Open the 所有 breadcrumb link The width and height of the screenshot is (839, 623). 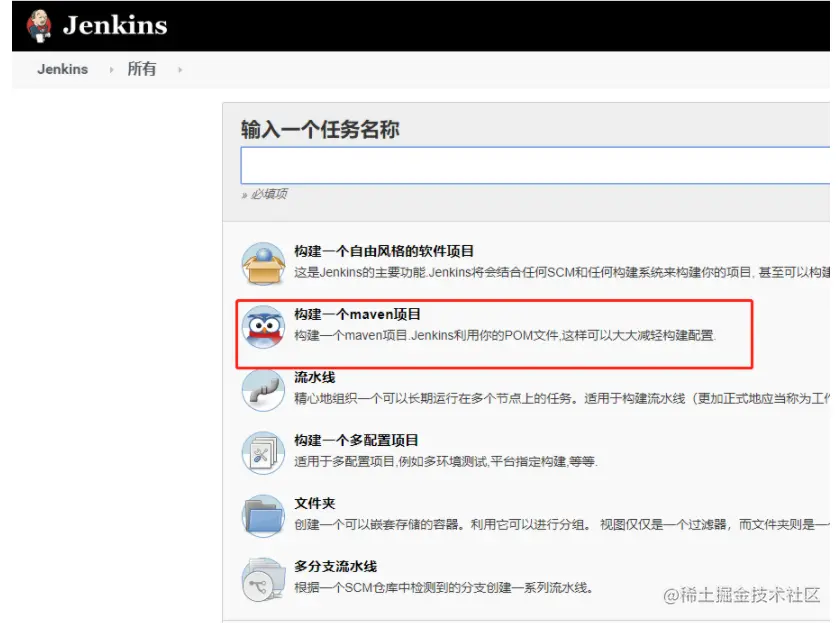142,69
